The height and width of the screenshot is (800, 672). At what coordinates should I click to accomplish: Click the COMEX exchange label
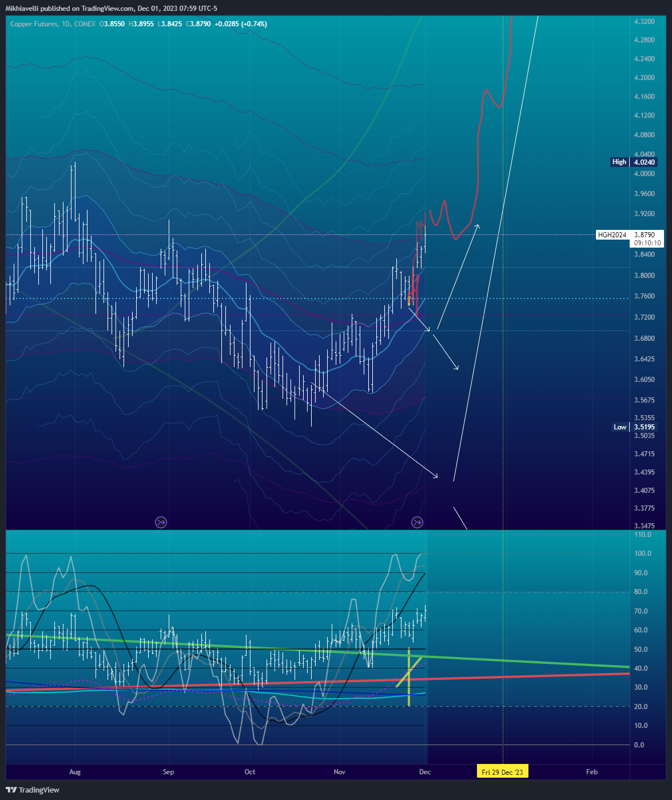pos(83,24)
